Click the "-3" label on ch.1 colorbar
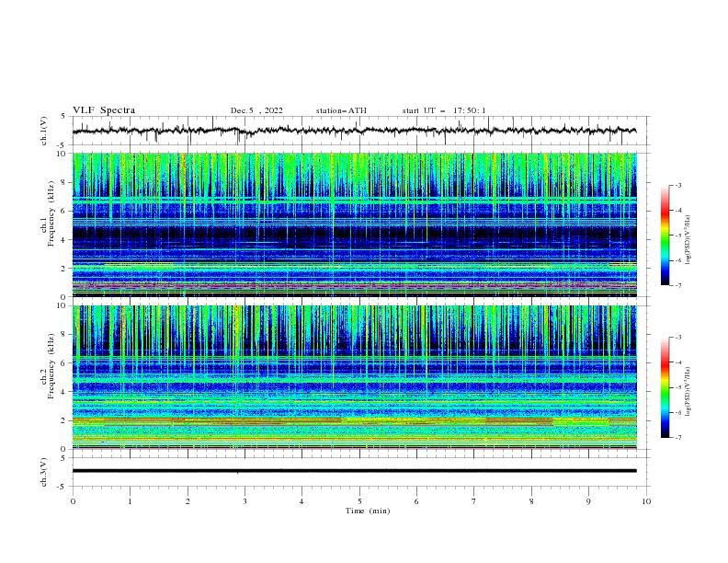The image size is (728, 563). pos(677,185)
